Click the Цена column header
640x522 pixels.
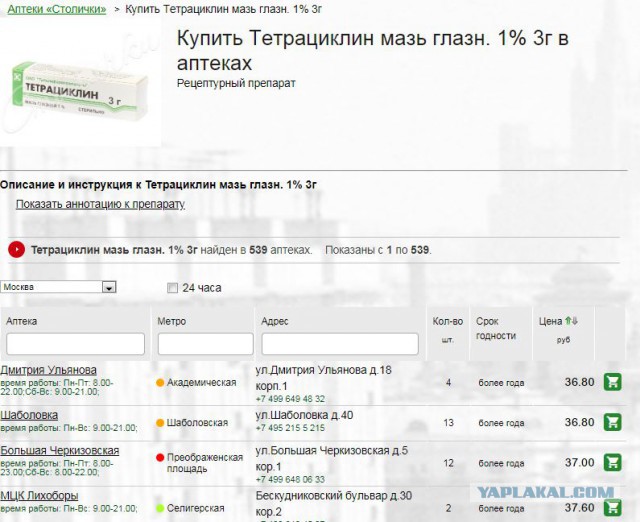tap(550, 321)
